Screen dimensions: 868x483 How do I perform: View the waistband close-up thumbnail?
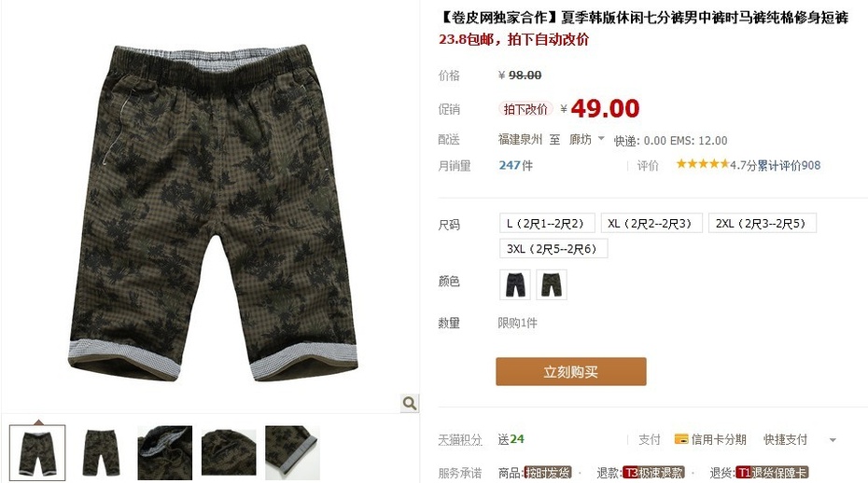click(165, 452)
